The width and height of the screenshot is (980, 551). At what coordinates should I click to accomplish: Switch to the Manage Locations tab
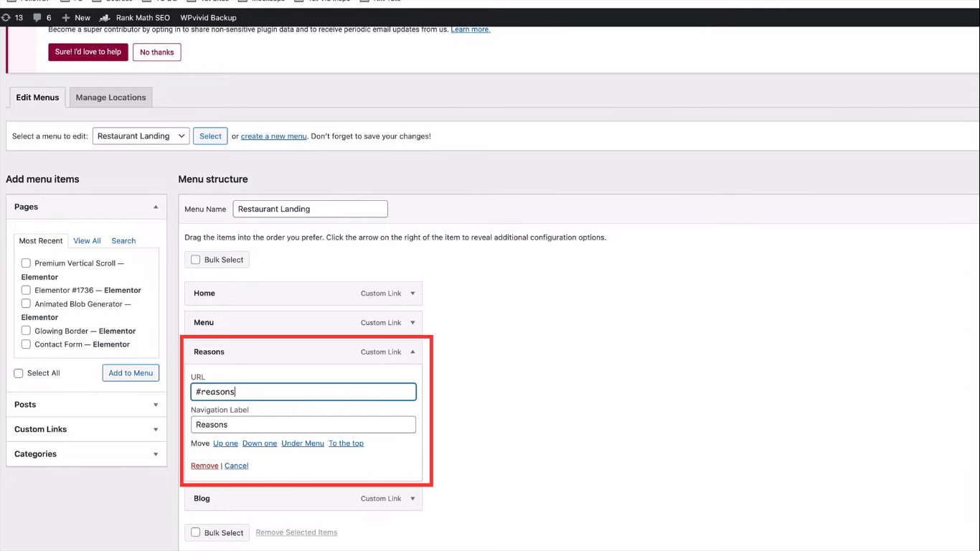[x=110, y=98]
